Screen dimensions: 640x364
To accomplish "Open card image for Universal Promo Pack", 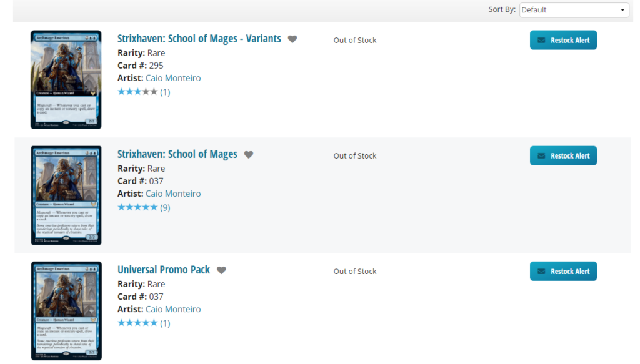I will [66, 310].
